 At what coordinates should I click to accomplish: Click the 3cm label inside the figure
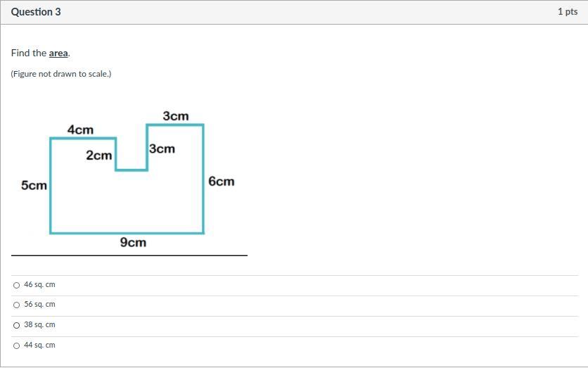[x=162, y=149]
